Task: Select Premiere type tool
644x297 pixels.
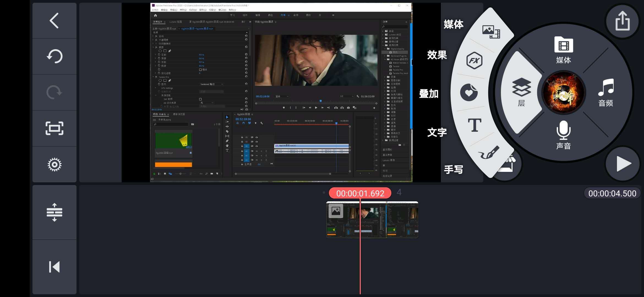Action: [227, 150]
